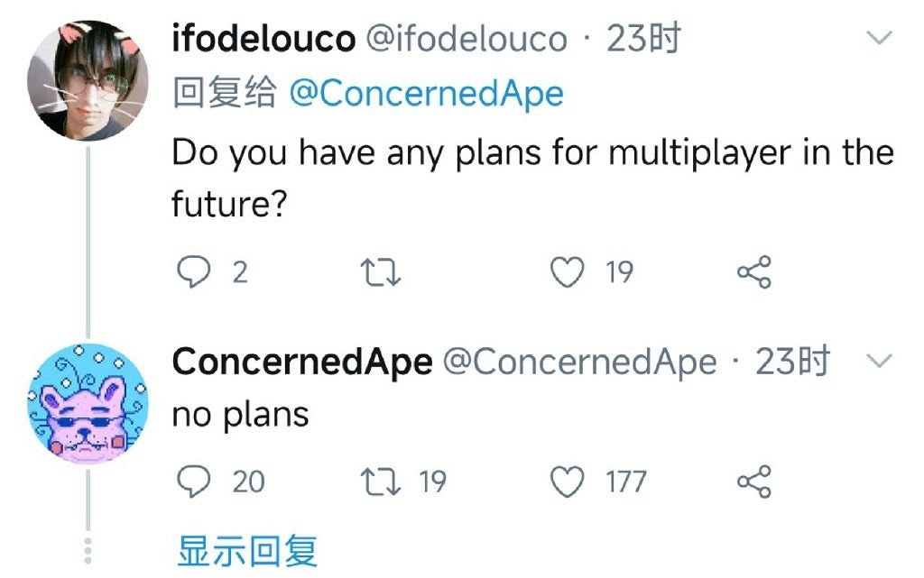Expand hidden replies with 显示回复
Viewport: 924px width, 578px height.
[x=247, y=550]
